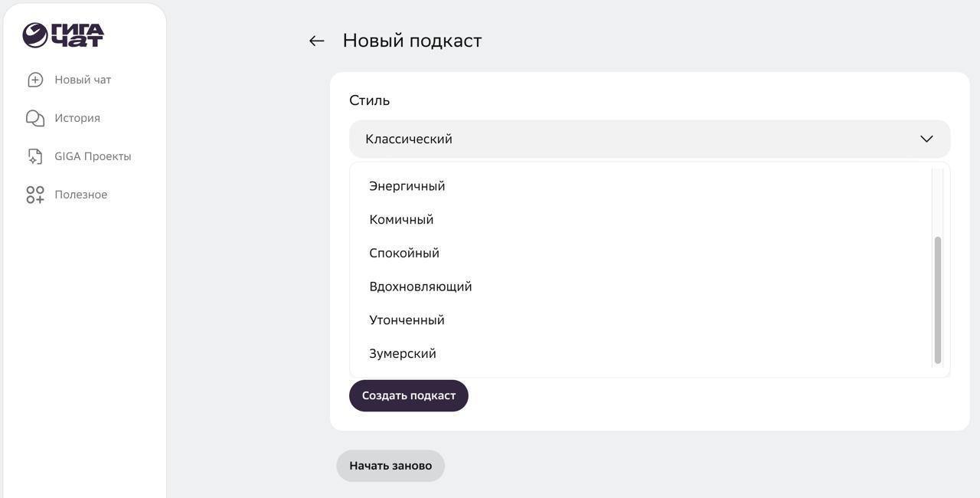Choose "Спокойный" from the style list

pos(403,252)
